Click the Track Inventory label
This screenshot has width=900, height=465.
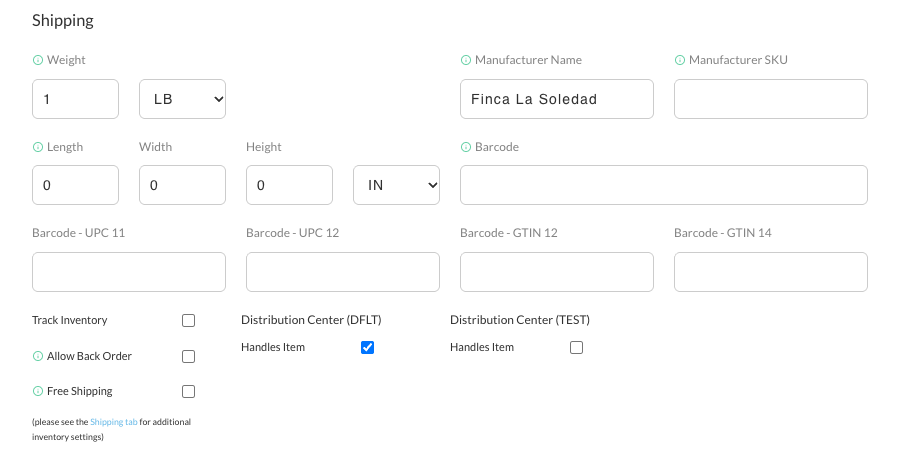click(69, 320)
